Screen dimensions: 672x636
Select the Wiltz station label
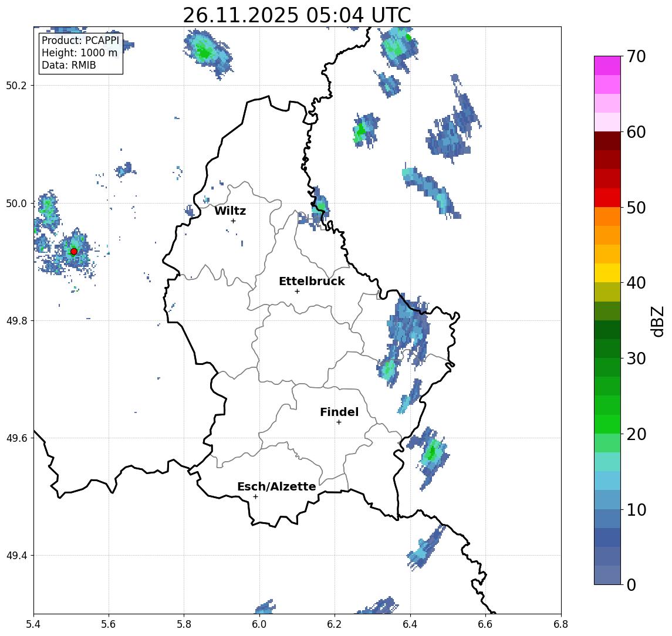coord(230,211)
